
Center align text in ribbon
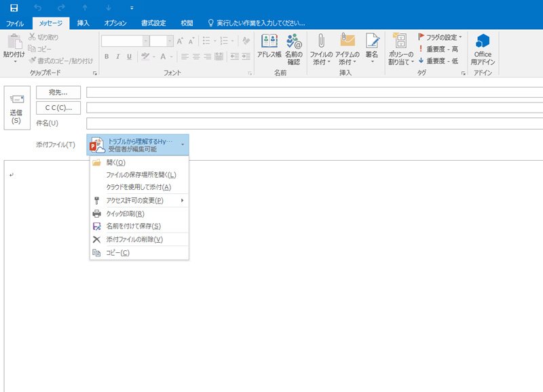[x=196, y=56]
